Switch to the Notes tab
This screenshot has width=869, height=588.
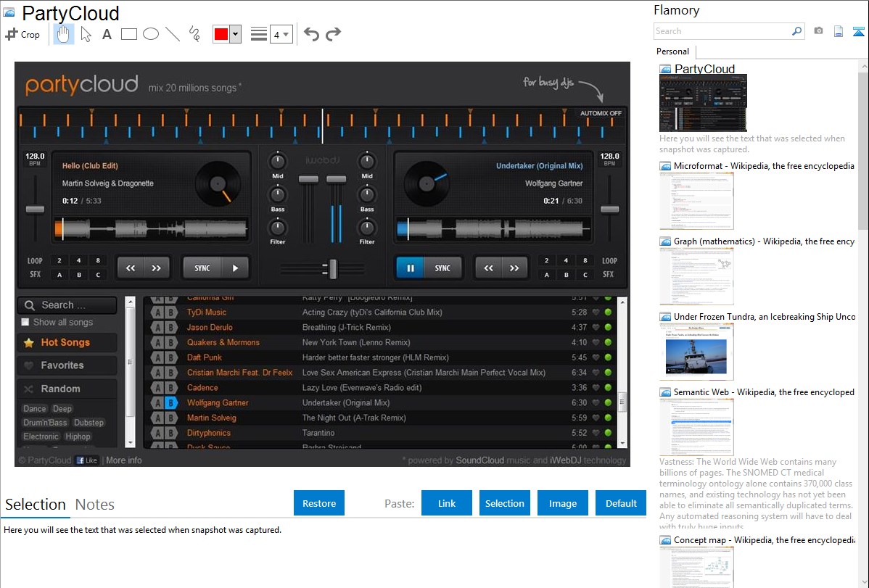95,505
